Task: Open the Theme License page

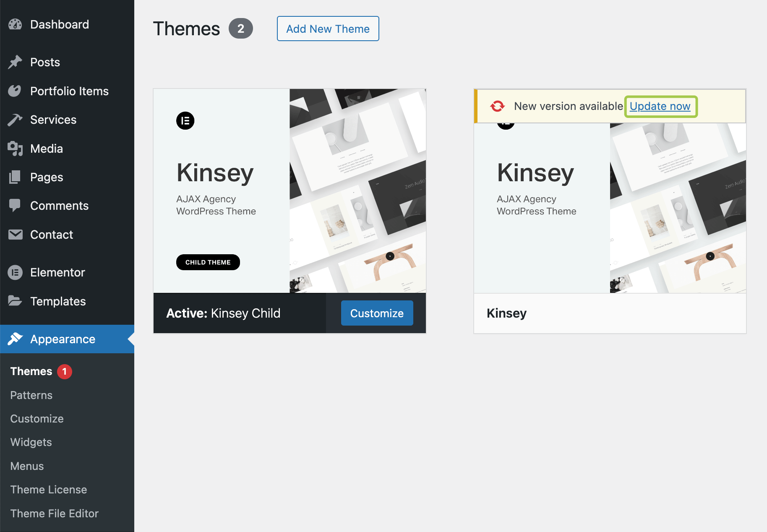Action: click(49, 490)
